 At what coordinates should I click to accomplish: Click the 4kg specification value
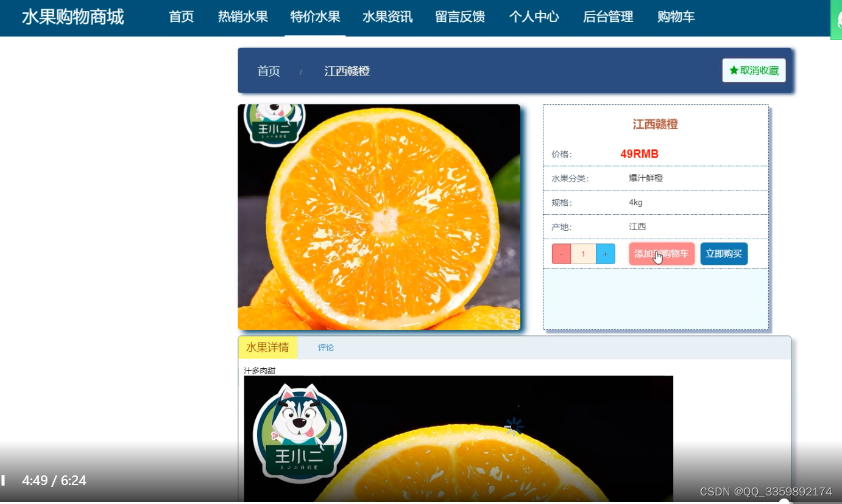(635, 203)
